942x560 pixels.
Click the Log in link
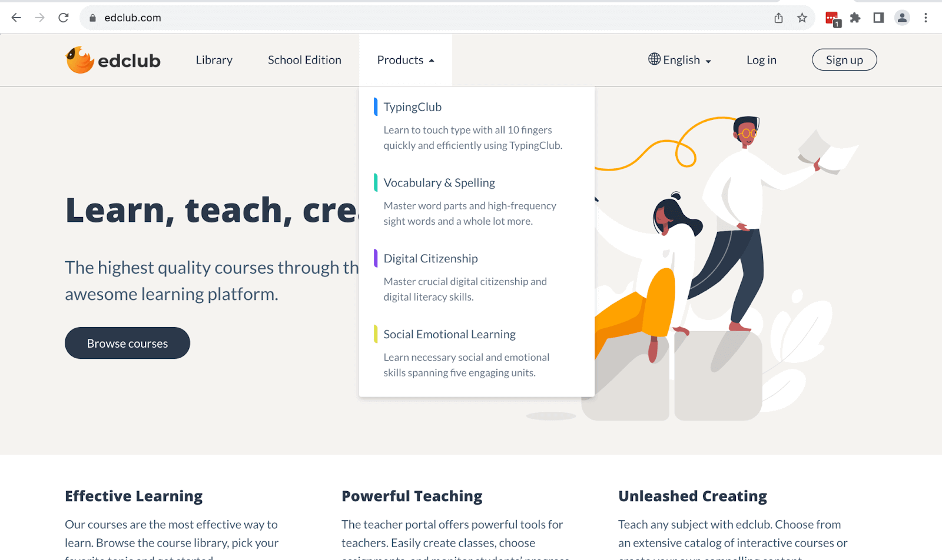[x=761, y=60]
